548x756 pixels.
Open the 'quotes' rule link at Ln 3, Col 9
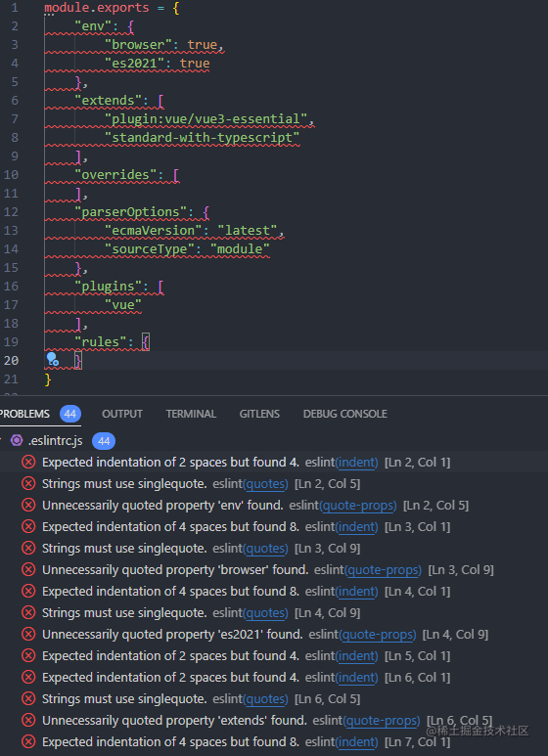coord(266,549)
